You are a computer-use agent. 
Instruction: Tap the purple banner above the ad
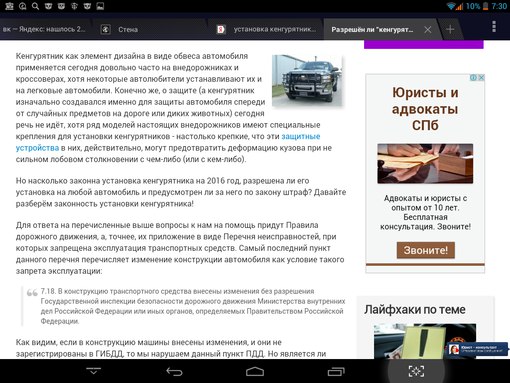[x=424, y=44]
